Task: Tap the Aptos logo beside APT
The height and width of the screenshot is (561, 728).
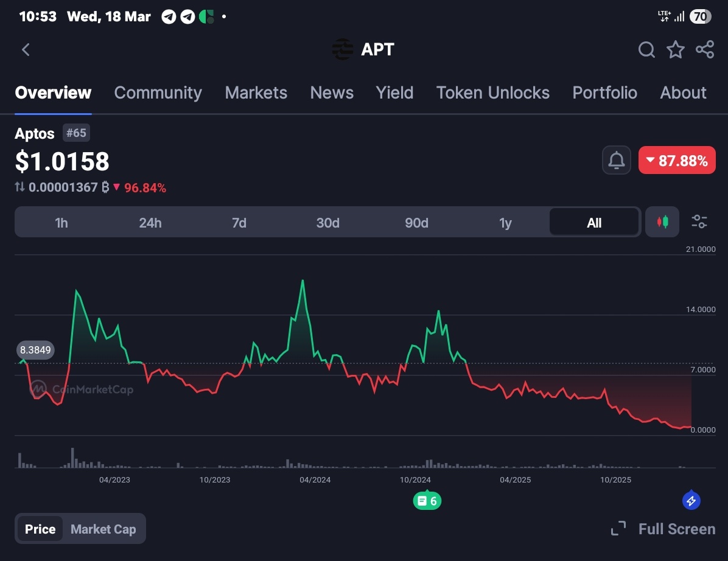Action: (343, 49)
